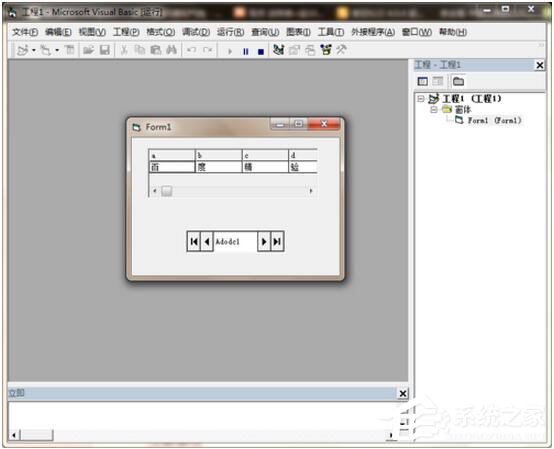This screenshot has height=449, width=554.
Task: Click the Save Project disk icon
Action: tap(105, 50)
